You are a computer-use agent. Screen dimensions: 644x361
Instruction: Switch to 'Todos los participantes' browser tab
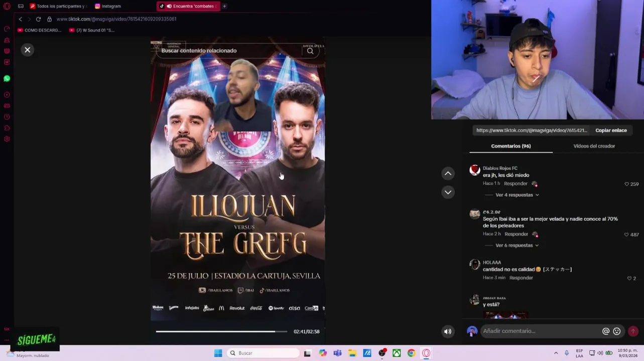pyautogui.click(x=58, y=6)
